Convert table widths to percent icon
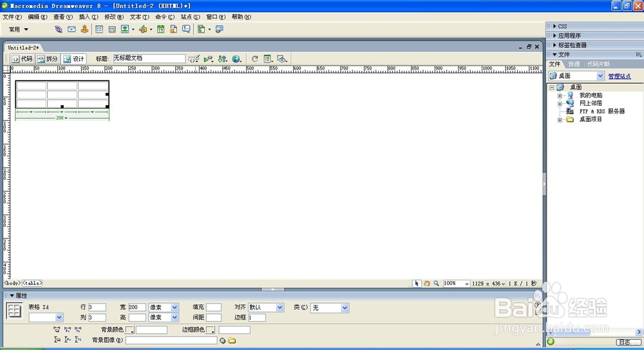Viewport: 644px width, 350px height. tap(78, 329)
